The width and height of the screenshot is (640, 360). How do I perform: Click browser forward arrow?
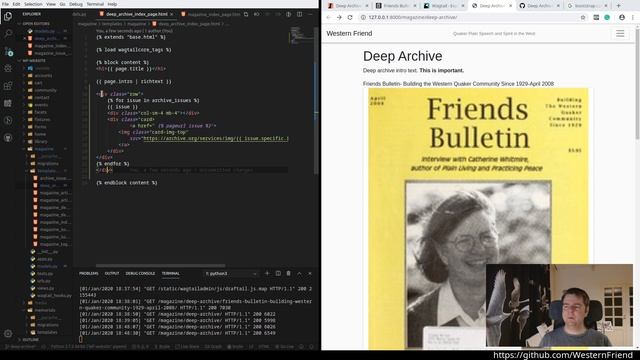pyautogui.click(x=339, y=18)
